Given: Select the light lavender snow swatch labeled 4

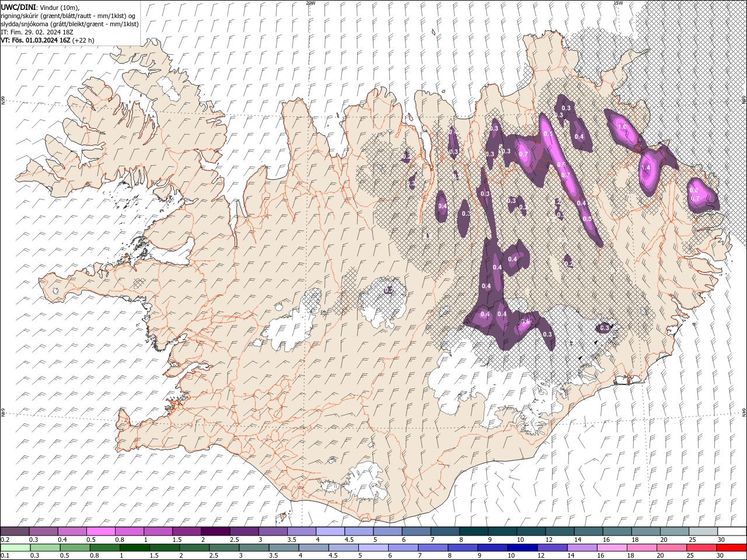Looking at the screenshot, I should click(x=330, y=531).
